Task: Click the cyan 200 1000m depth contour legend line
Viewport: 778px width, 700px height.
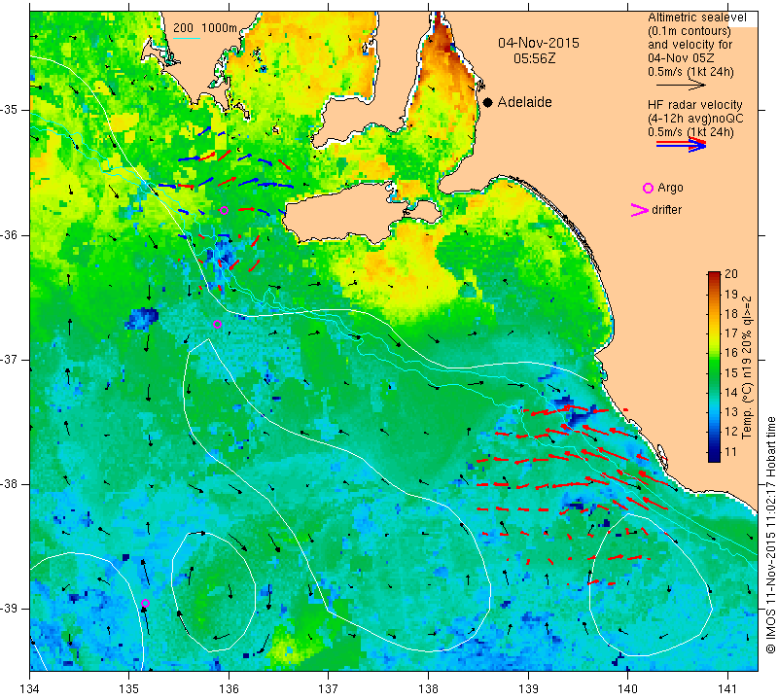Action: [x=187, y=38]
